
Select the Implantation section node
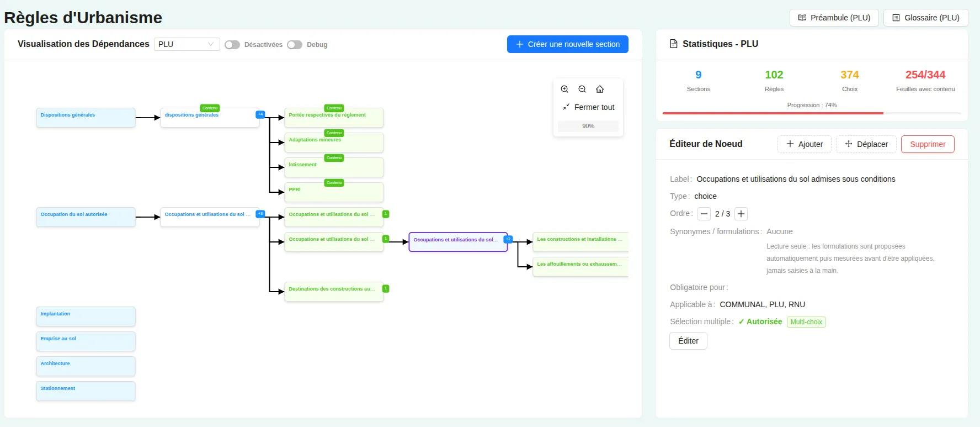(86, 317)
